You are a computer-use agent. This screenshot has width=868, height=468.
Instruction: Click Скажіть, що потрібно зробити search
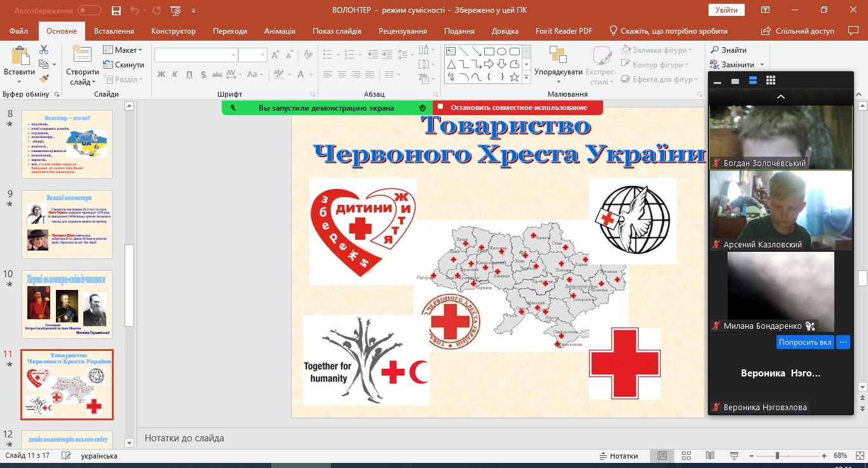(668, 31)
